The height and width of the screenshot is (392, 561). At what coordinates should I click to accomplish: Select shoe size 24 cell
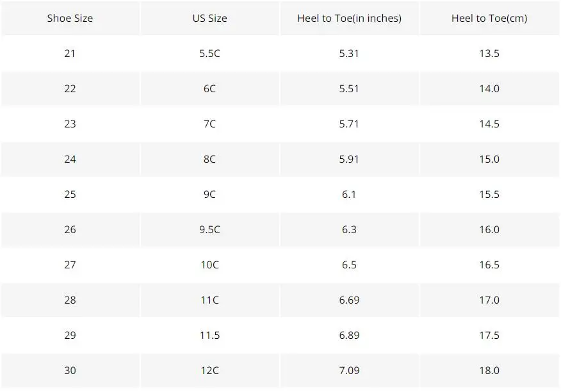pos(70,159)
